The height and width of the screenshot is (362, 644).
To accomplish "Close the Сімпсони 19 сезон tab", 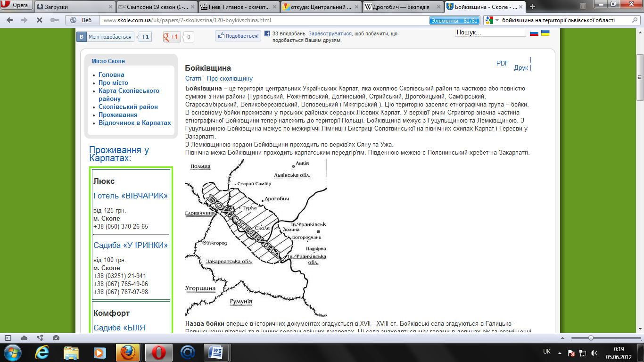I will point(192,7).
